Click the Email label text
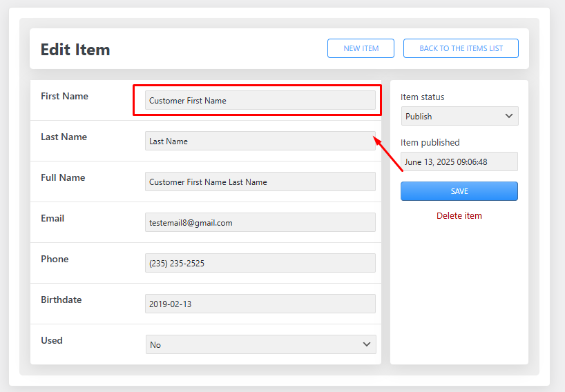Viewport: 565px width, 392px height. point(52,219)
